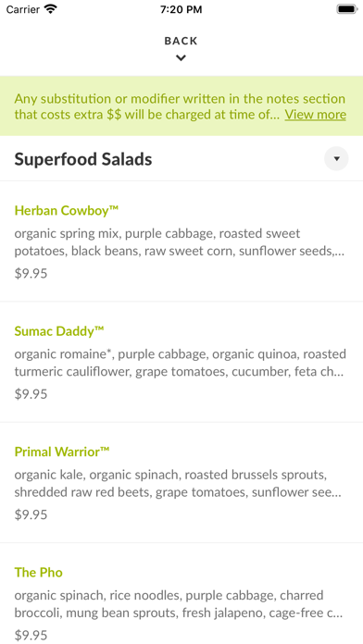Open the Herban Cowboy ingredients description
Screen dimensions: 363x644
[180, 242]
